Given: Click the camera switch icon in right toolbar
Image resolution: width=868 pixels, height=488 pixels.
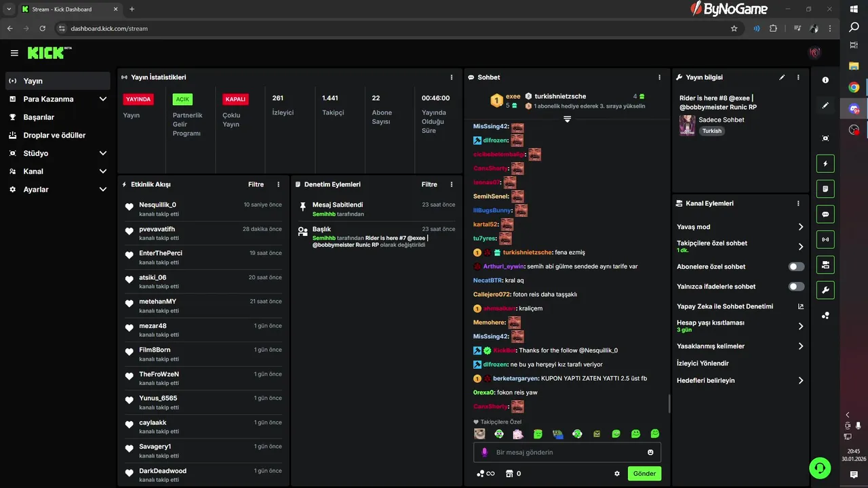Looking at the screenshot, I should click(825, 264).
